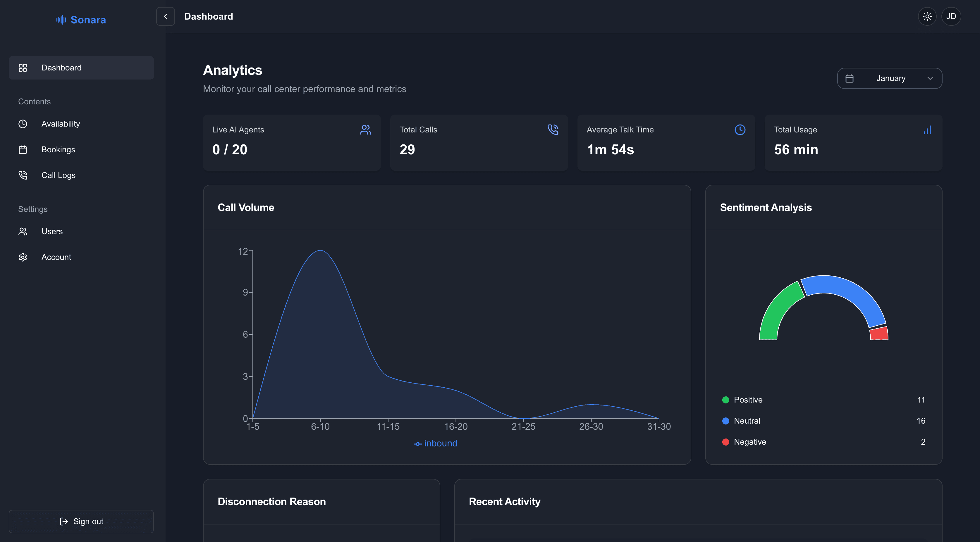Click the Account gear icon in the sidebar

coord(23,257)
